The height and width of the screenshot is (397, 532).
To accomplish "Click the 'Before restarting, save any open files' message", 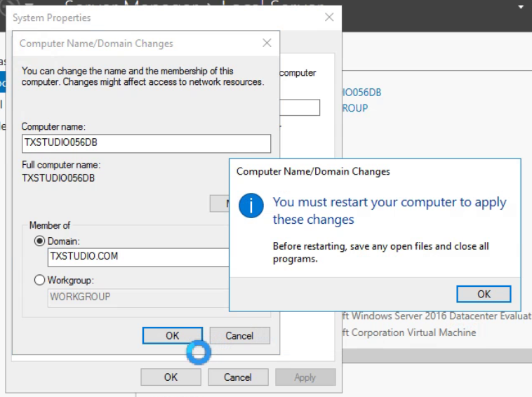I will coord(380,253).
